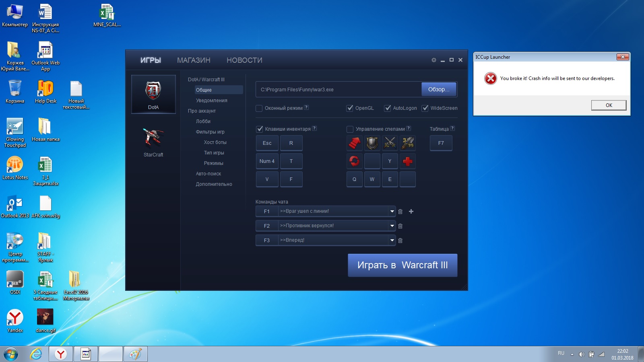The height and width of the screenshot is (362, 644).
Task: Click war3.exe path input field
Action: [339, 89]
